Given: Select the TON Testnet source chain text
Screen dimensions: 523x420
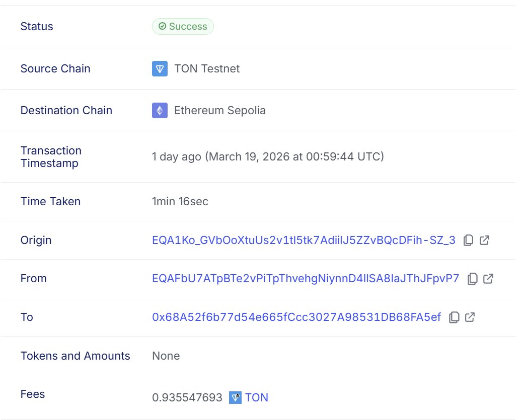Looking at the screenshot, I should (207, 69).
